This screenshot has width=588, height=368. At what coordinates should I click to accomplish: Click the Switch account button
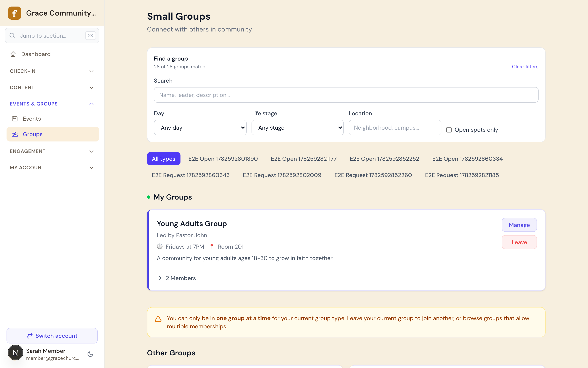coord(52,336)
